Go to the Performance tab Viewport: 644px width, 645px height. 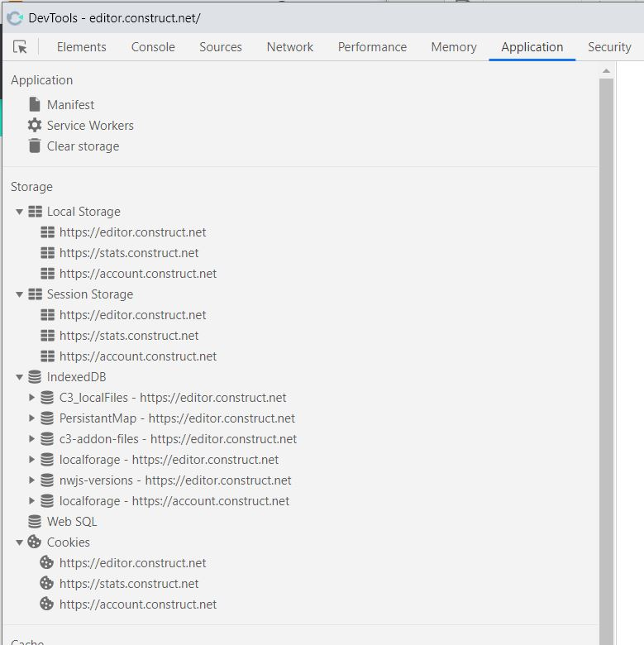pyautogui.click(x=372, y=47)
